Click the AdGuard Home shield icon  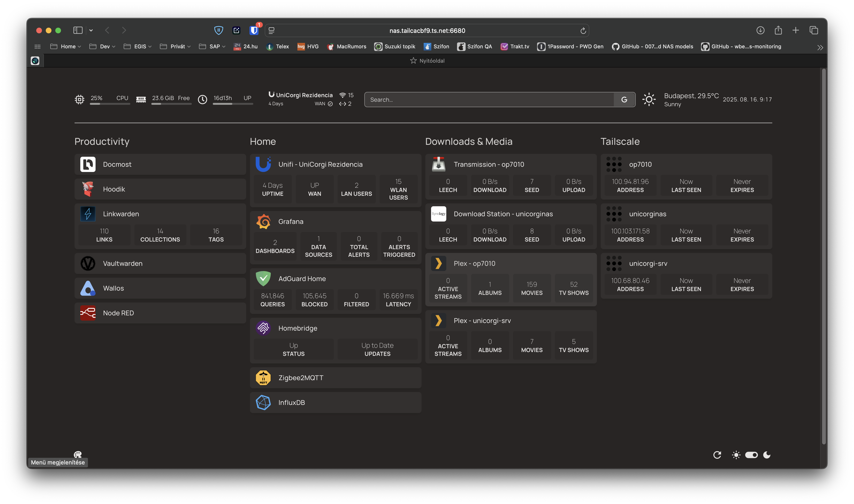pyautogui.click(x=263, y=279)
